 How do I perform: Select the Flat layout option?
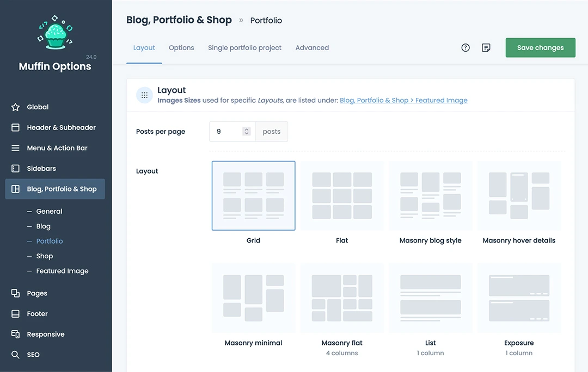[x=342, y=196]
